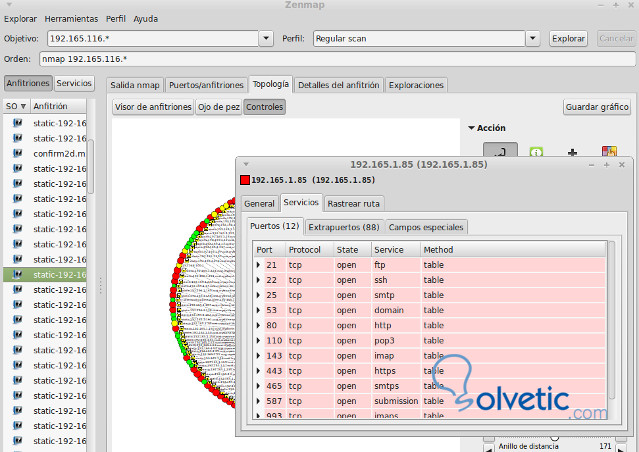Image resolution: width=639 pixels, height=452 pixels.
Task: Sort ports by the Service column header
Action: coord(396,249)
